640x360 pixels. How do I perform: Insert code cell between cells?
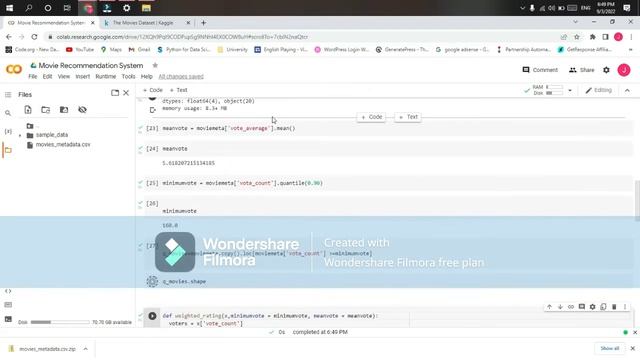tap(371, 117)
